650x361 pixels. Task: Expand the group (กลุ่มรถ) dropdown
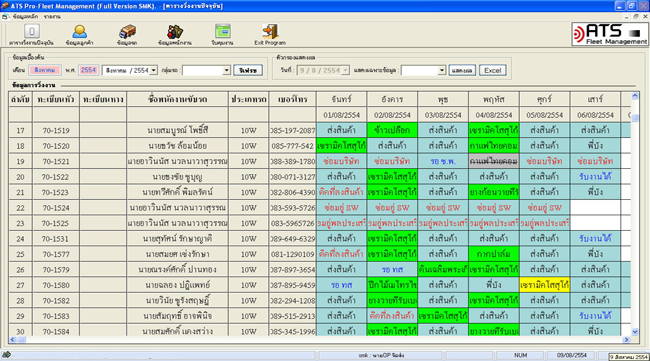(x=226, y=70)
